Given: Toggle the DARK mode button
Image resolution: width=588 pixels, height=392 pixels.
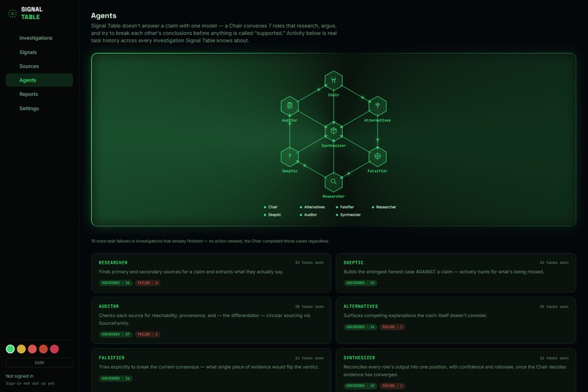Looking at the screenshot, I should pyautogui.click(x=39, y=362).
